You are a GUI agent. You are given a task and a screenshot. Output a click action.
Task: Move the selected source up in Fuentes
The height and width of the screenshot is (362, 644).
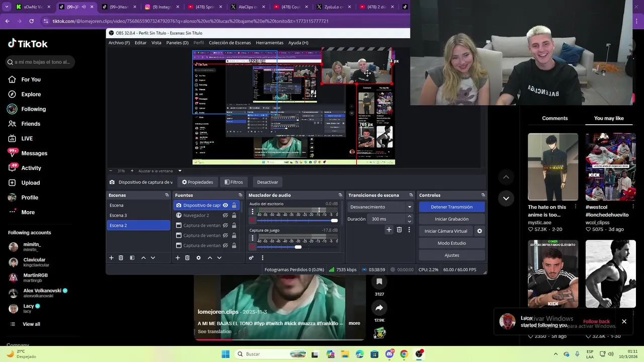[x=210, y=258]
